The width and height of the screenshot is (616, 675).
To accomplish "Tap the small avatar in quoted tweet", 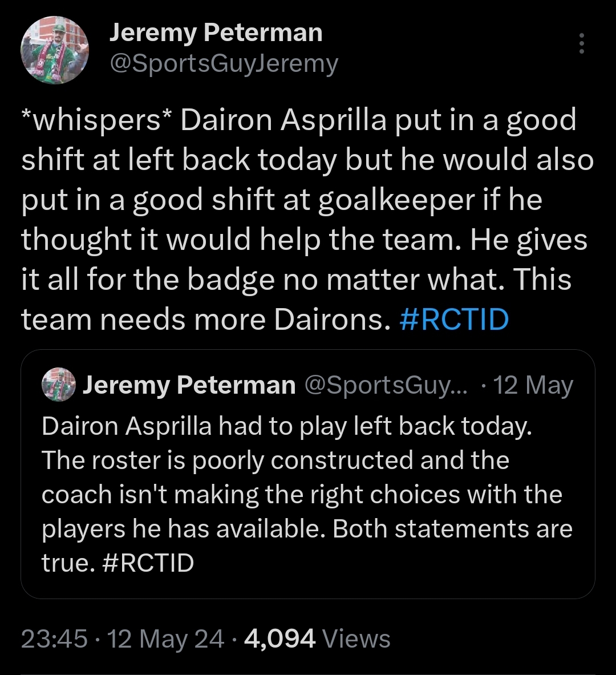I will (59, 386).
